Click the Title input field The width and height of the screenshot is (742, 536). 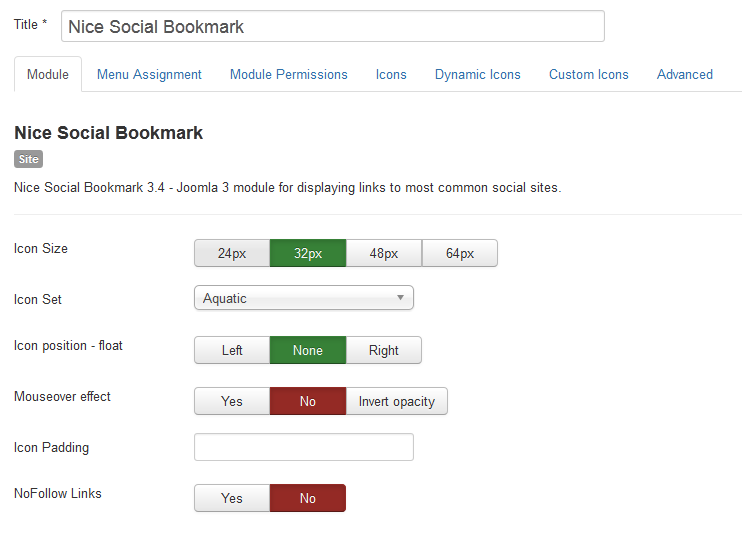coord(332,26)
